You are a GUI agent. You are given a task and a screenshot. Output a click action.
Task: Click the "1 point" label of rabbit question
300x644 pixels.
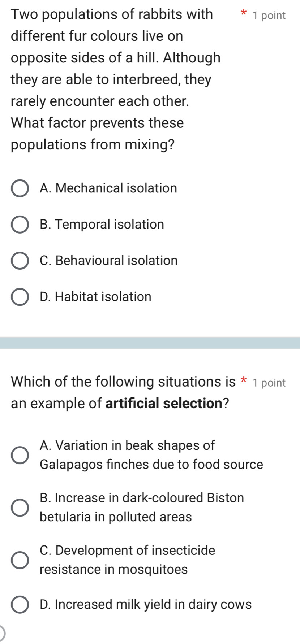269,16
